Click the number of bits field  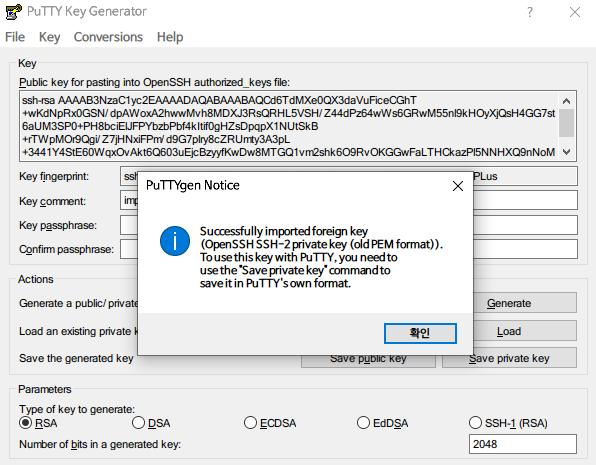point(523,444)
